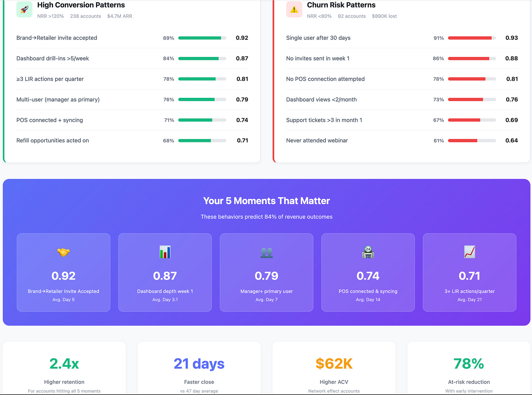
Task: Click the 'NRR <80%' subtitle text
Action: point(319,16)
